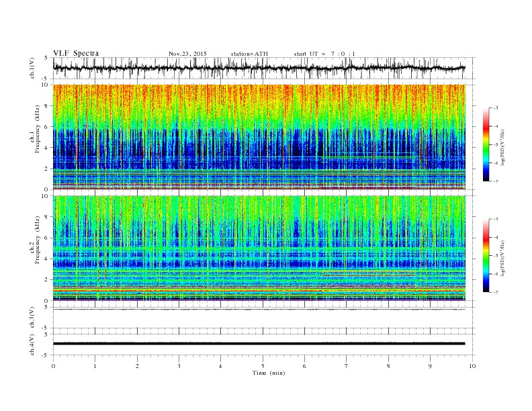The image size is (532, 411).
Task: Click the "-5" tick on ch.2 colorbar
Action: [x=496, y=255]
